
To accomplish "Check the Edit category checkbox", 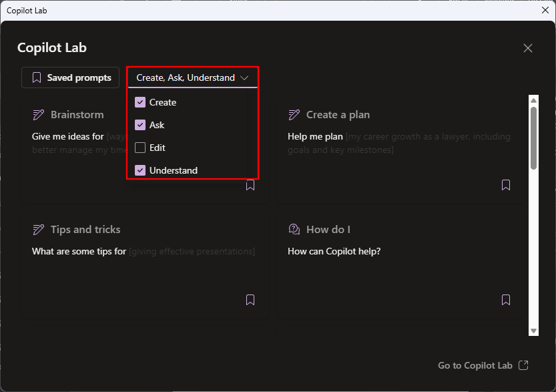I will (x=140, y=148).
